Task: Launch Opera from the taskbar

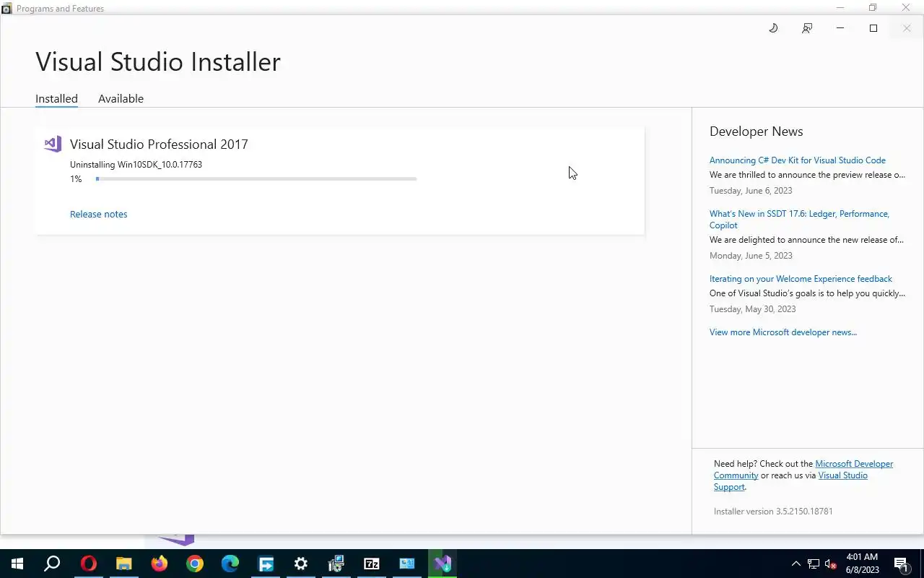Action: point(88,564)
